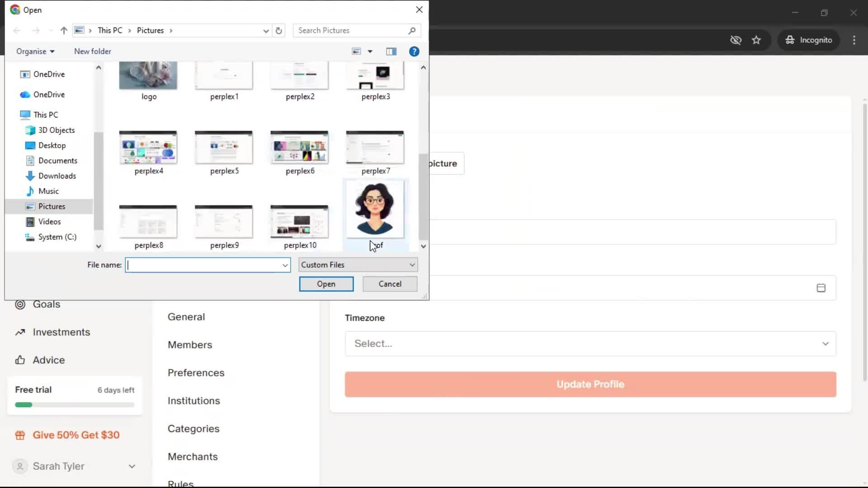Click the gift icon beside Give 50%

[x=20, y=435]
